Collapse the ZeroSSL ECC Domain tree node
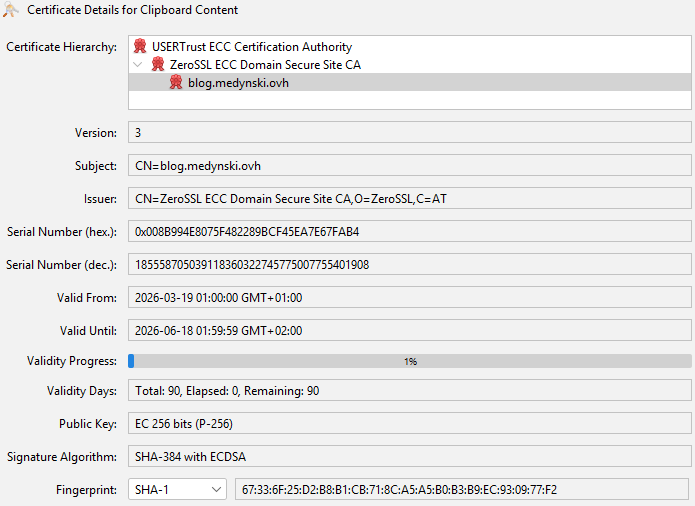Image resolution: width=695 pixels, height=506 pixels. pos(138,64)
